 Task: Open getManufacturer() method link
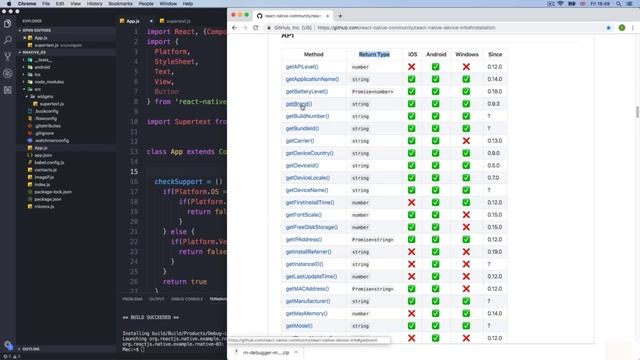click(x=308, y=301)
